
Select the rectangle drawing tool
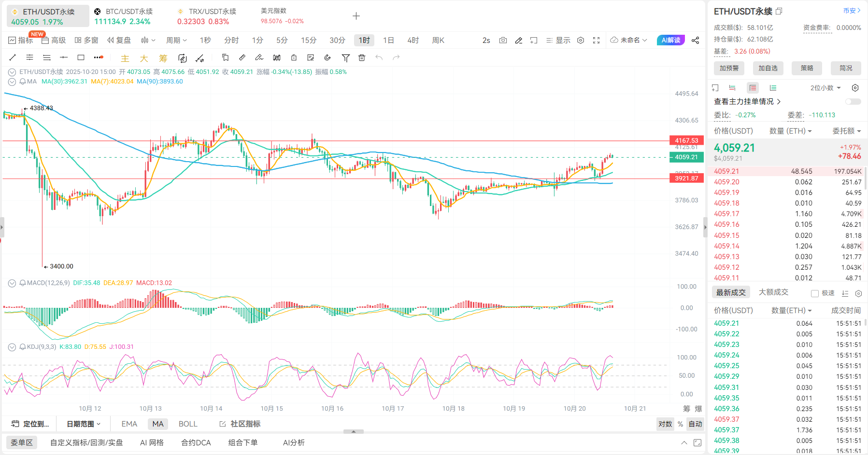(81, 57)
